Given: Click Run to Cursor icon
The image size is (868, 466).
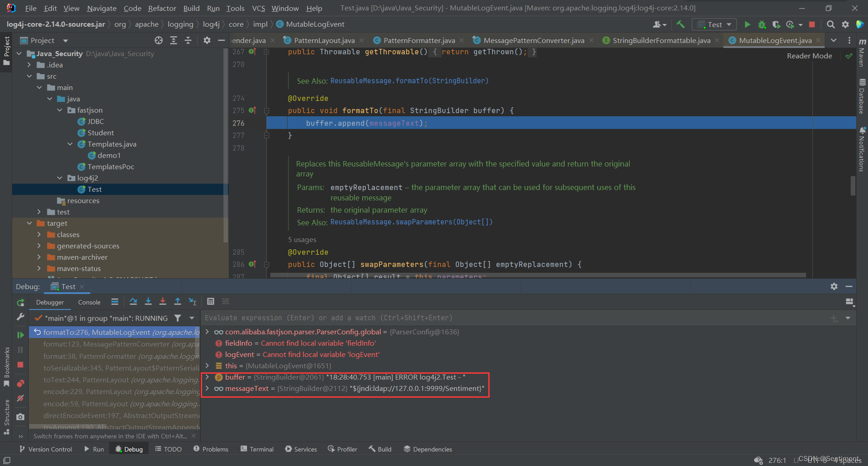Looking at the screenshot, I should pos(193,301).
